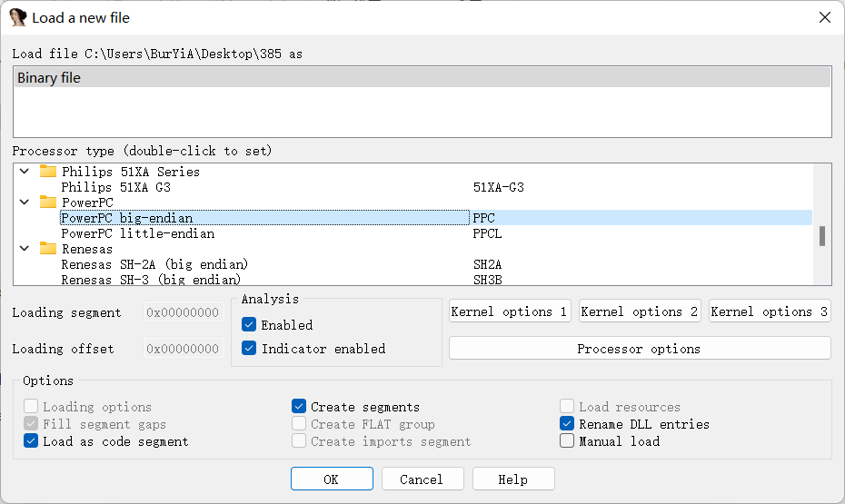Select Renesas SH-2A (big endian) entry

tap(154, 264)
